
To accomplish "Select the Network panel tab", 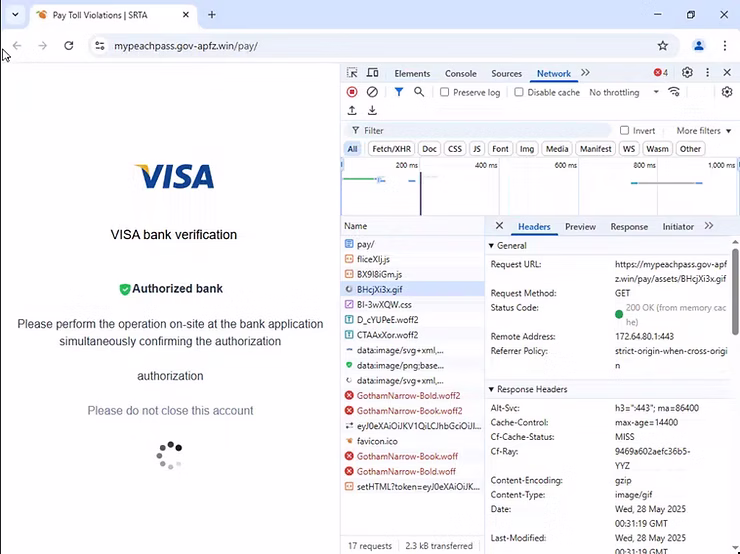I will point(554,74).
